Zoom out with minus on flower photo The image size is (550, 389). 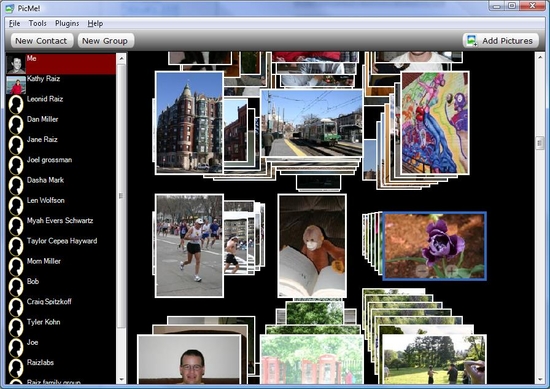[x=423, y=270]
